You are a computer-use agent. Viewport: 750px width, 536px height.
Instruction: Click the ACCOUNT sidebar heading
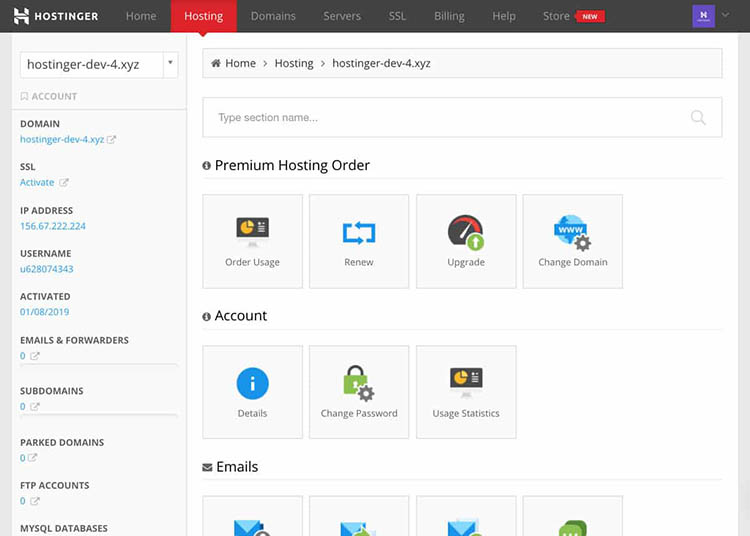pos(54,96)
